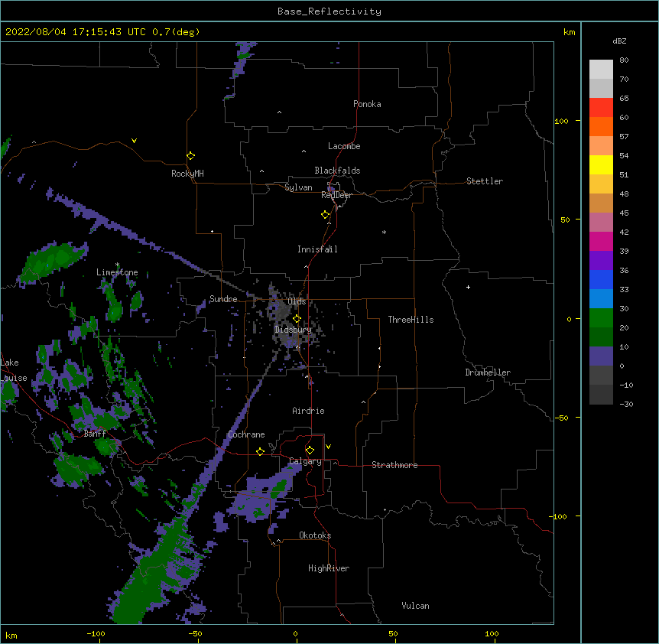Select the purple 36-39 dBZ legend swatch
659x644 pixels.
[601, 260]
